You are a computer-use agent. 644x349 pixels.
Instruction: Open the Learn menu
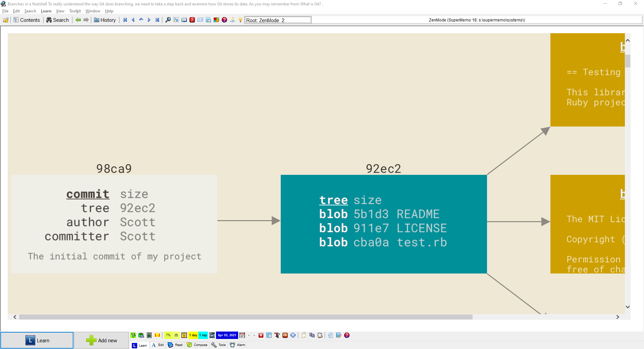pyautogui.click(x=46, y=11)
